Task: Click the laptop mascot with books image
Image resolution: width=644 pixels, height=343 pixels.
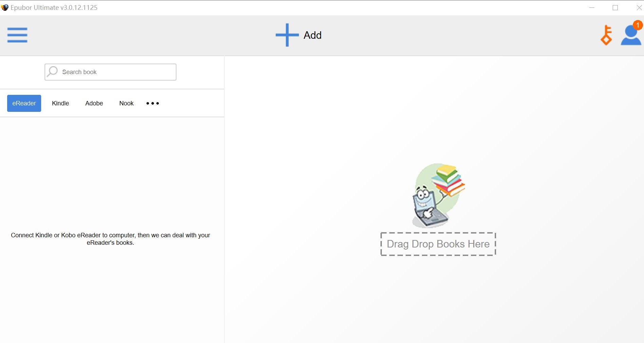Action: [x=438, y=195]
